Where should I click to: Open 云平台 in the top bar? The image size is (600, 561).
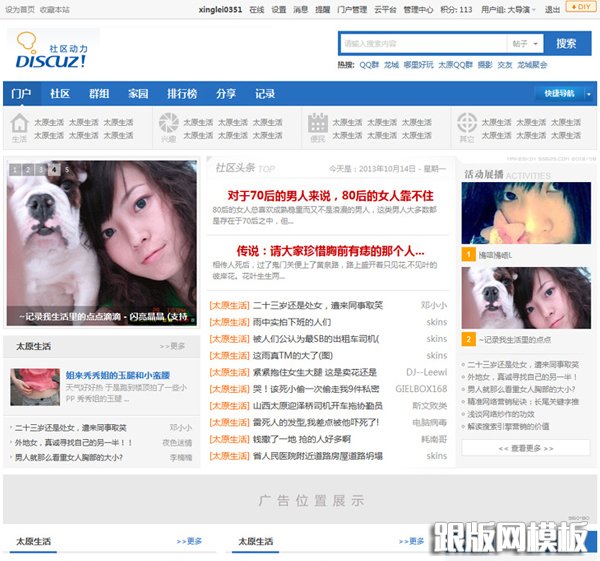pyautogui.click(x=385, y=10)
